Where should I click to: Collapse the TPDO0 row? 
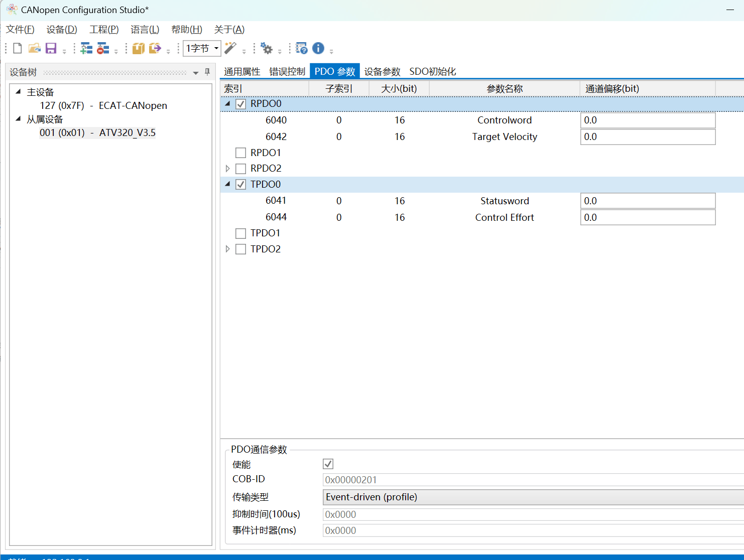click(227, 184)
